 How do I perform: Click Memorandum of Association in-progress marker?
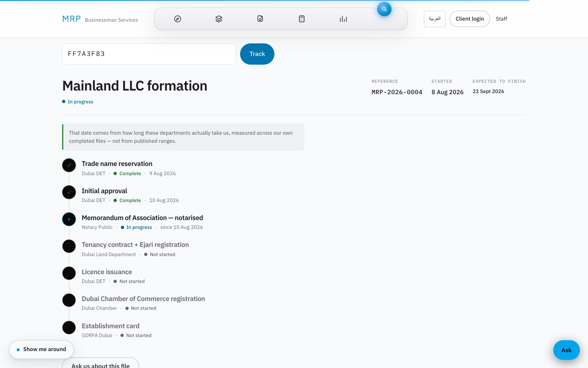click(x=69, y=219)
